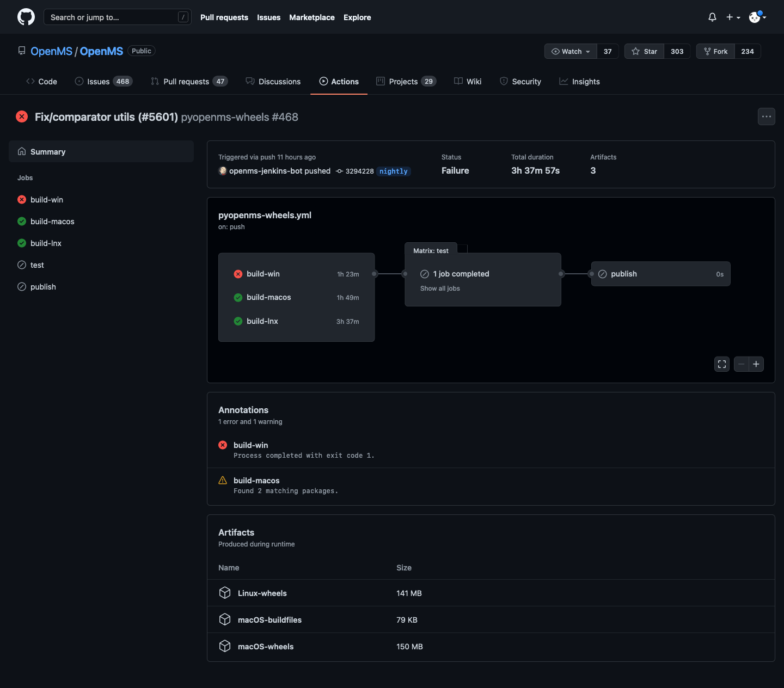Switch to the Code tab
Image resolution: width=784 pixels, height=688 pixels.
click(x=41, y=82)
